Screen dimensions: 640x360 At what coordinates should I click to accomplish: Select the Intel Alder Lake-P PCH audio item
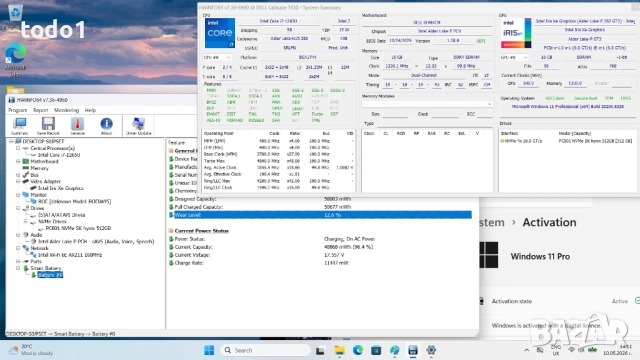[96, 241]
